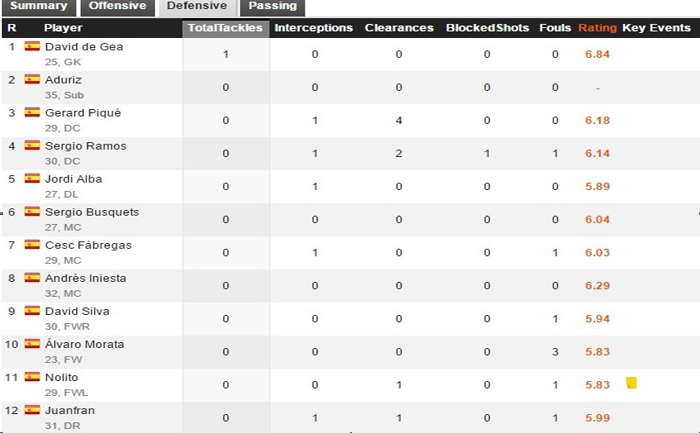Click Andrés Iniesta's rating 6.29
The width and height of the screenshot is (700, 433).
tap(597, 286)
